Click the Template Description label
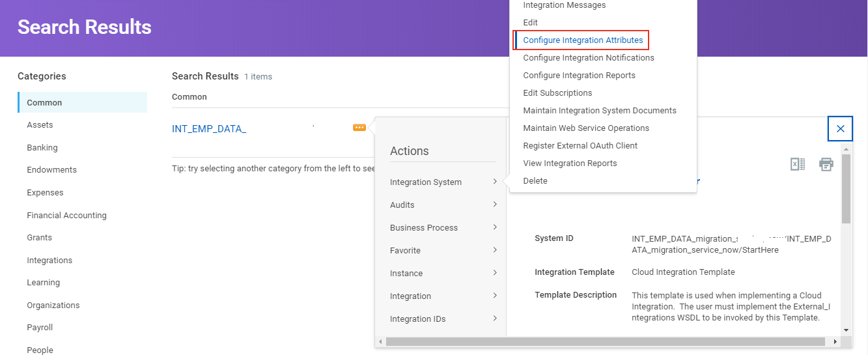The width and height of the screenshot is (868, 355). [576, 295]
